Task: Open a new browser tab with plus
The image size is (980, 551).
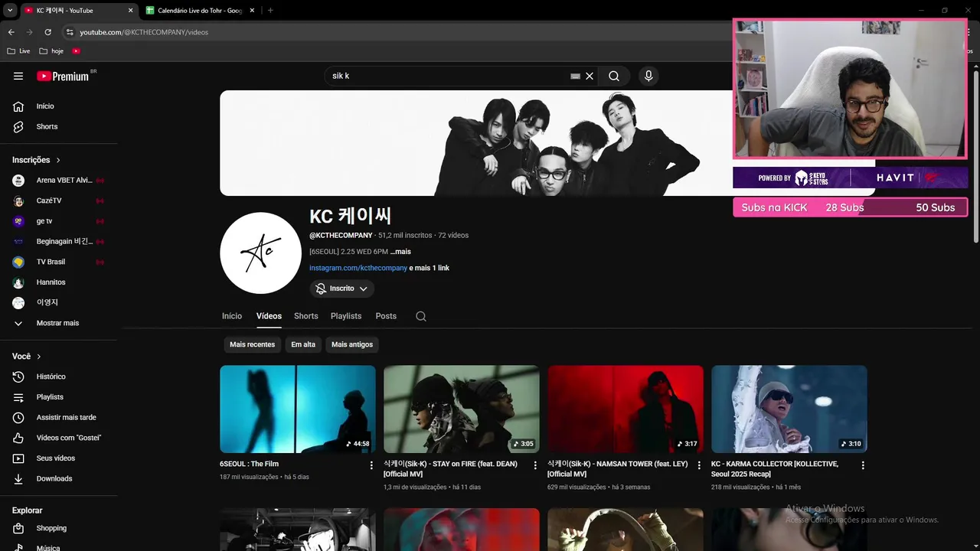Action: coord(270,11)
